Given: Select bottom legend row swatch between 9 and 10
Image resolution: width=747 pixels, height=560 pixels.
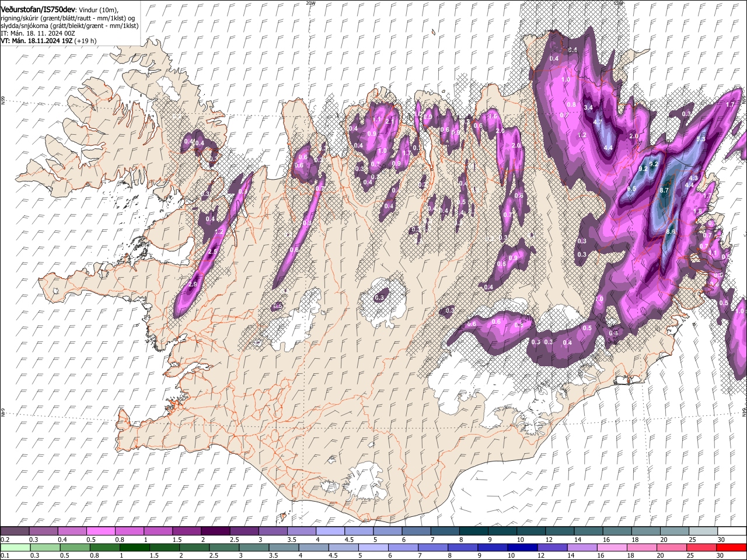Looking at the screenshot, I should pos(493,547).
